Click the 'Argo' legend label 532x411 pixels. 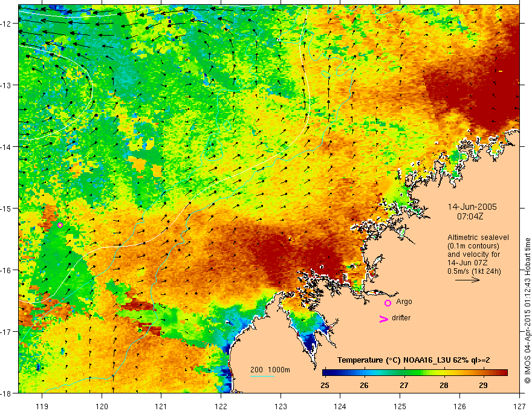404,302
